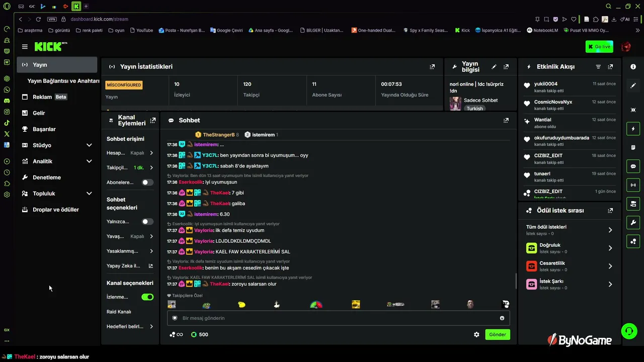Reload the page in browser toolbar
Screen dimensions: 644x362
pos(38,19)
